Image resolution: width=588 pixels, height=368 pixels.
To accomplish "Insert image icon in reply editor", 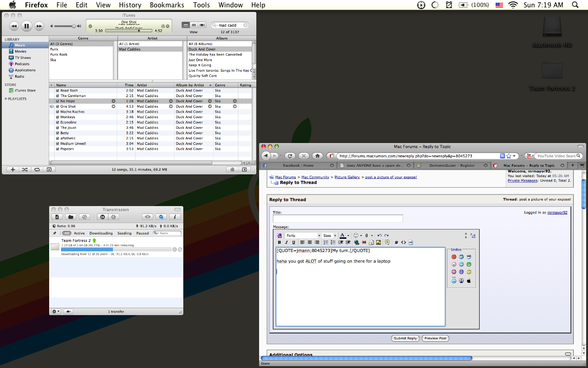I will (x=379, y=242).
